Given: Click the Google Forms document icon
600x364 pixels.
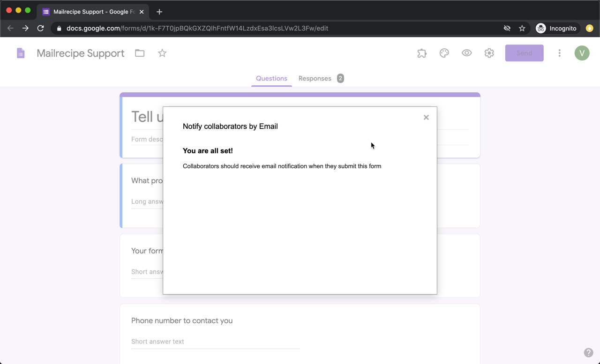Looking at the screenshot, I should 21,53.
